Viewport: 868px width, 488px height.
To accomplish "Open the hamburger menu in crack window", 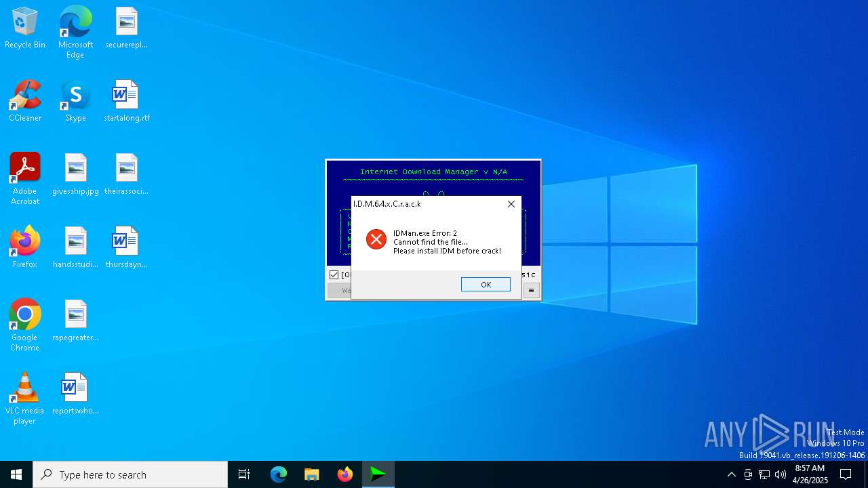I will point(531,290).
